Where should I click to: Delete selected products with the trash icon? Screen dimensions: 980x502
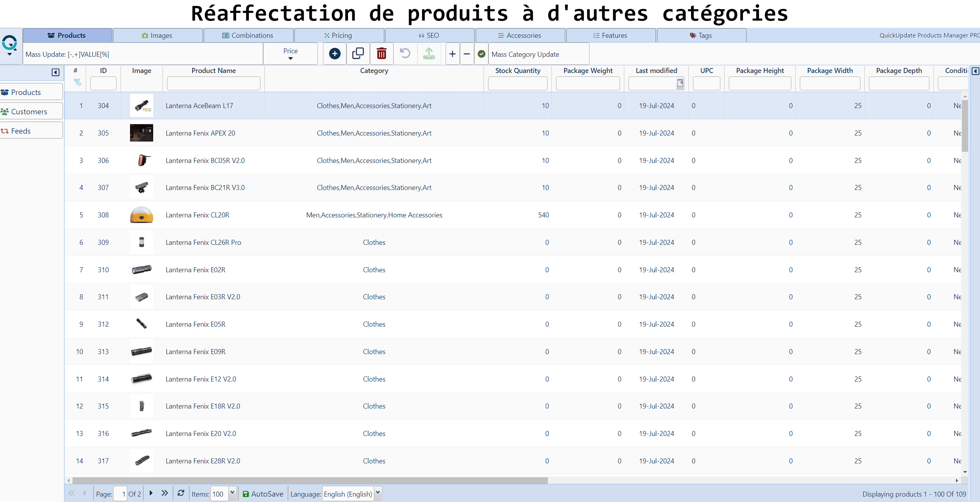click(x=381, y=54)
